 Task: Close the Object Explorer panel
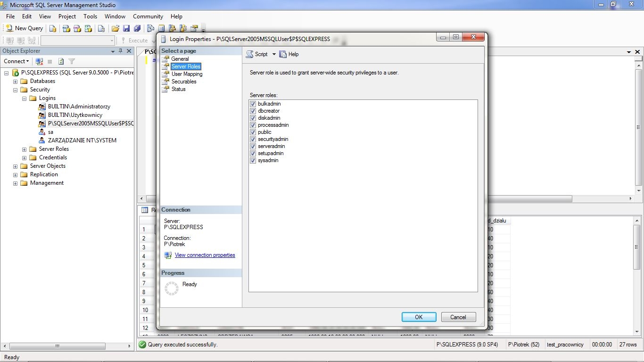129,51
